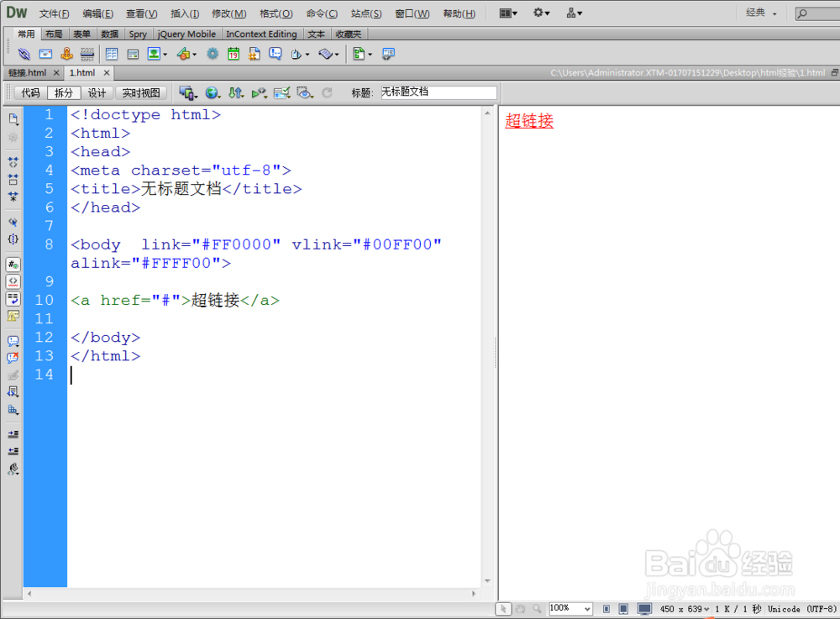Close the 1.html document tab
840x619 pixels.
point(107,72)
